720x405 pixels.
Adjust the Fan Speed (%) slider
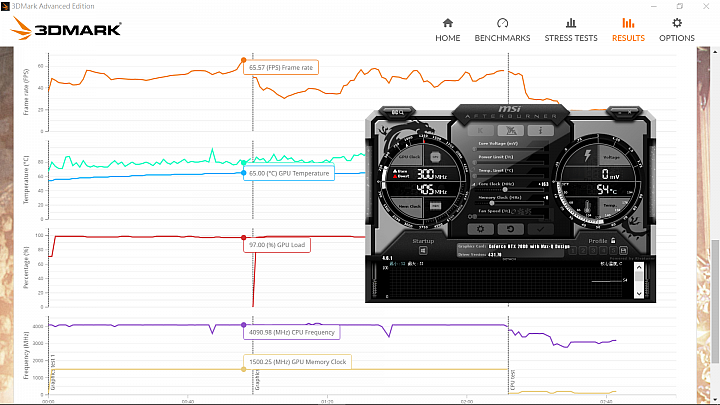click(510, 216)
